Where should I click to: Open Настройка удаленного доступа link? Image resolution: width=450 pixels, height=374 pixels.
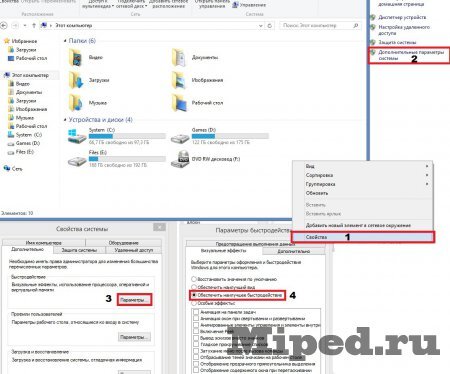coord(404,30)
